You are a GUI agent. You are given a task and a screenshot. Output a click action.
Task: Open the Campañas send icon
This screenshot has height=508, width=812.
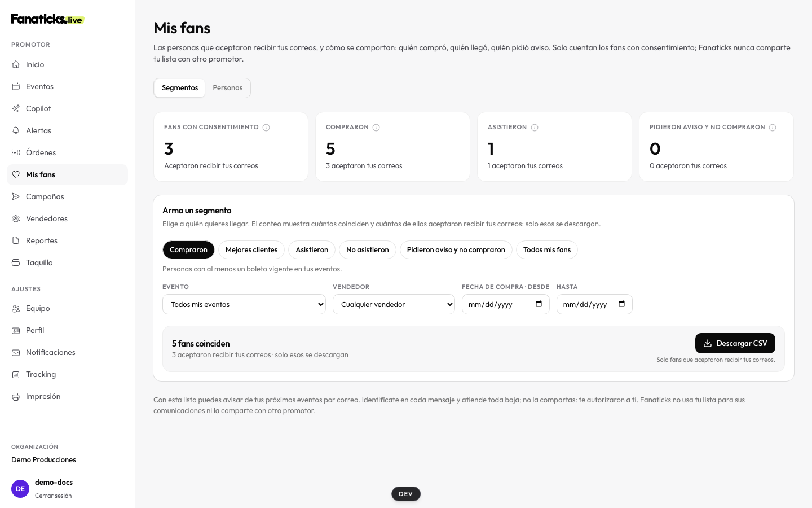(x=16, y=196)
